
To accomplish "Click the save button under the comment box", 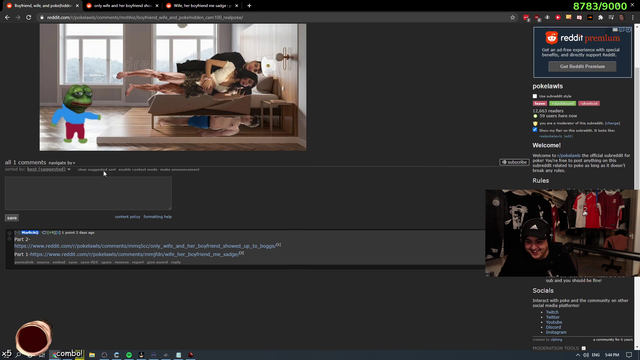I will [x=12, y=218].
